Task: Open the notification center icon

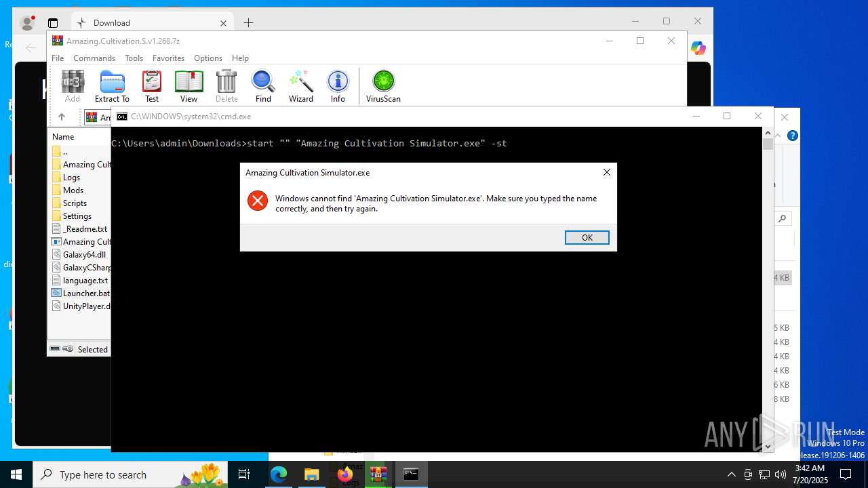Action: pos(846,474)
